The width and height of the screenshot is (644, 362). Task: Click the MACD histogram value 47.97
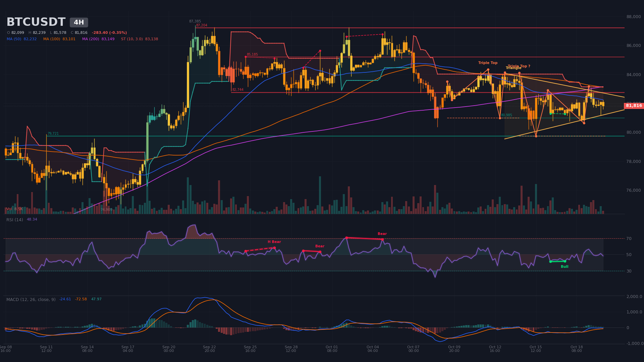(97, 299)
